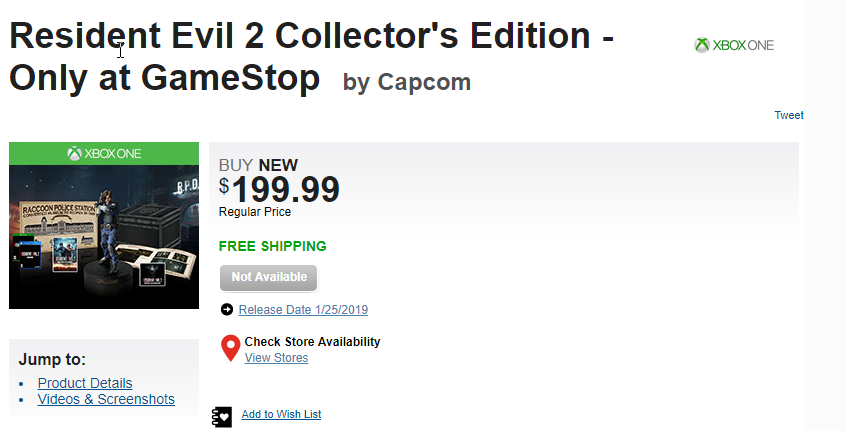Screen dimensions: 846x431
Task: Click the green FREE SHIPPING text
Action: [x=273, y=246]
